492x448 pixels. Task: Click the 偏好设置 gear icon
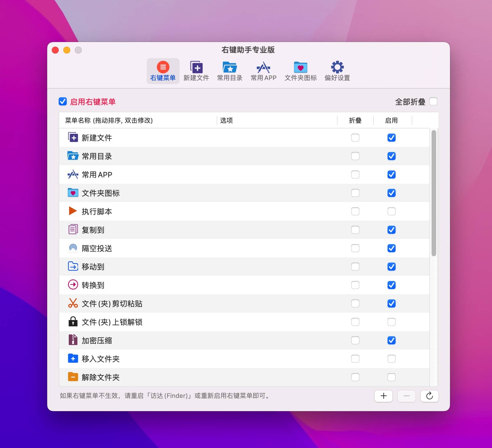click(337, 67)
